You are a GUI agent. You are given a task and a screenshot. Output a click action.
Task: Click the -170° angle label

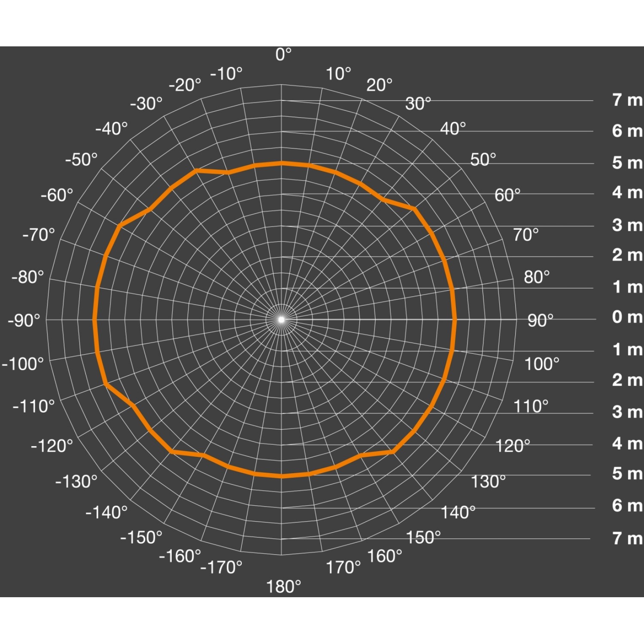tap(222, 567)
